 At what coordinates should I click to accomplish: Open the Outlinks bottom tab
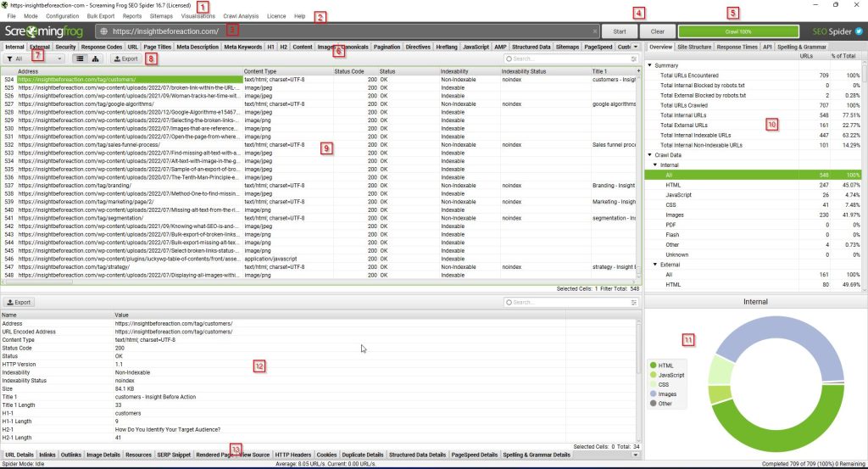tap(71, 455)
